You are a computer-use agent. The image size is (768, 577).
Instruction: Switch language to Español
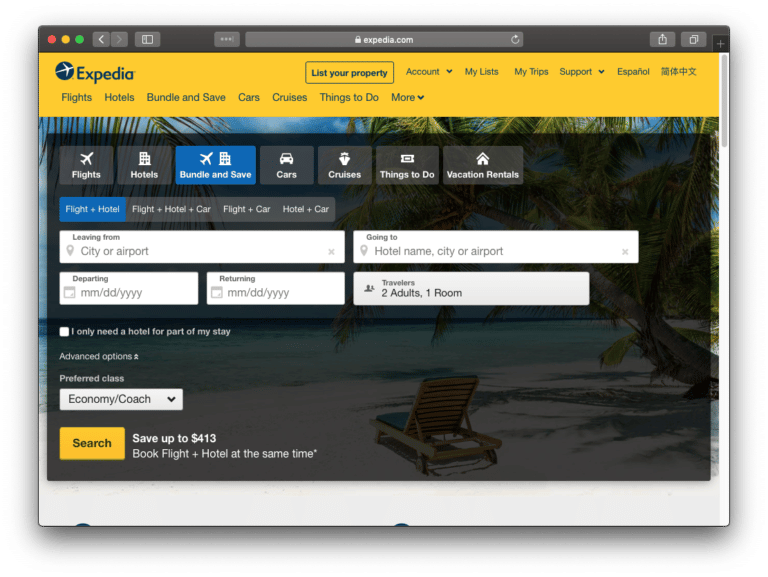point(633,72)
